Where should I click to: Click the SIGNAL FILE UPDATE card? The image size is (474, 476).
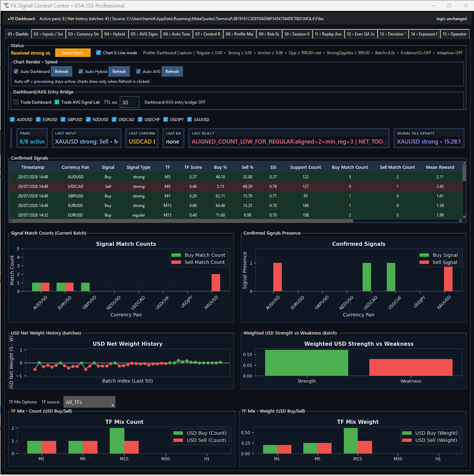point(429,138)
